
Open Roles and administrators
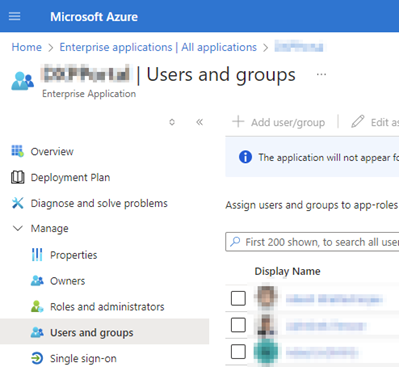(x=107, y=307)
